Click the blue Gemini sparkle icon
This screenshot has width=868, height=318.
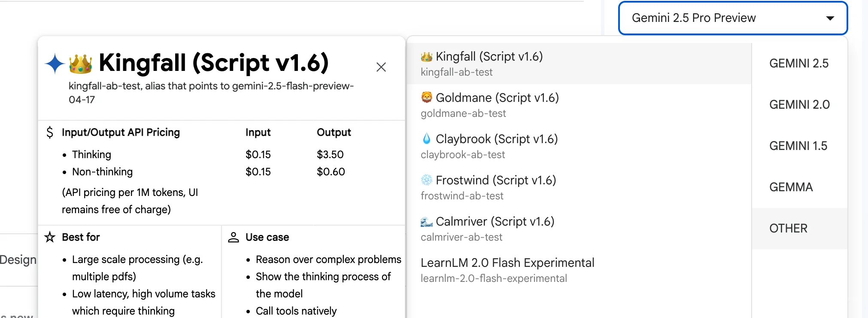pos(55,64)
